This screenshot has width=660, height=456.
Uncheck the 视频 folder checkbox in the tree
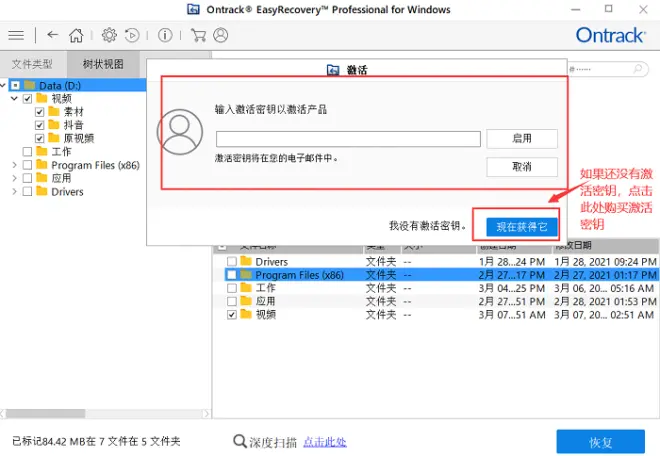click(27, 99)
